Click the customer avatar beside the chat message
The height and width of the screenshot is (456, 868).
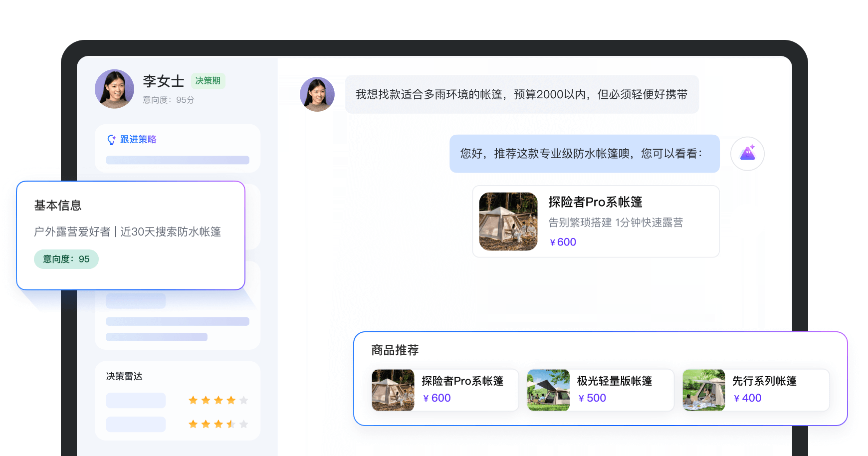317,94
